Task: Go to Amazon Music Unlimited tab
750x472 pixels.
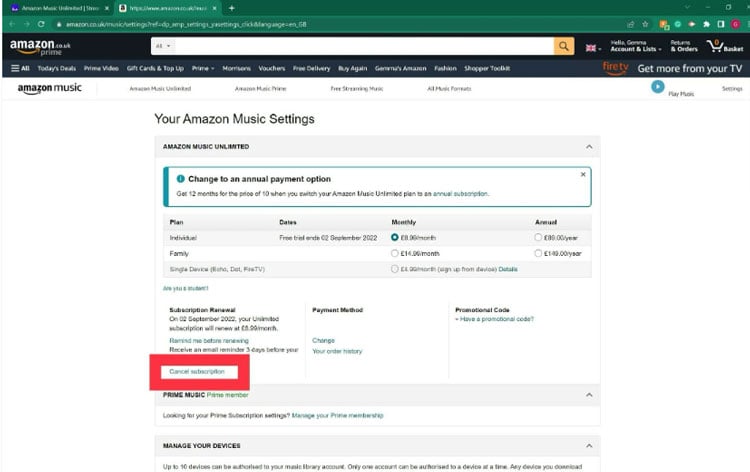Action: (x=160, y=88)
